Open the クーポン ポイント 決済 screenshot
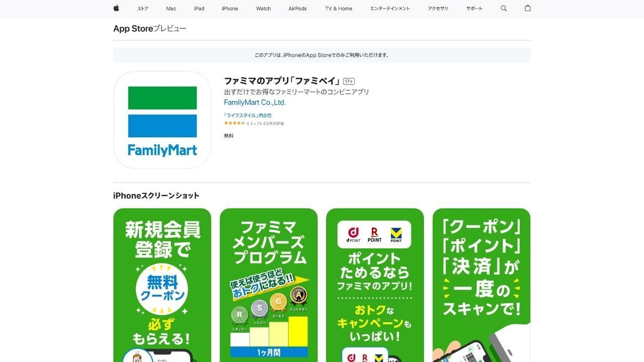 coord(481,285)
